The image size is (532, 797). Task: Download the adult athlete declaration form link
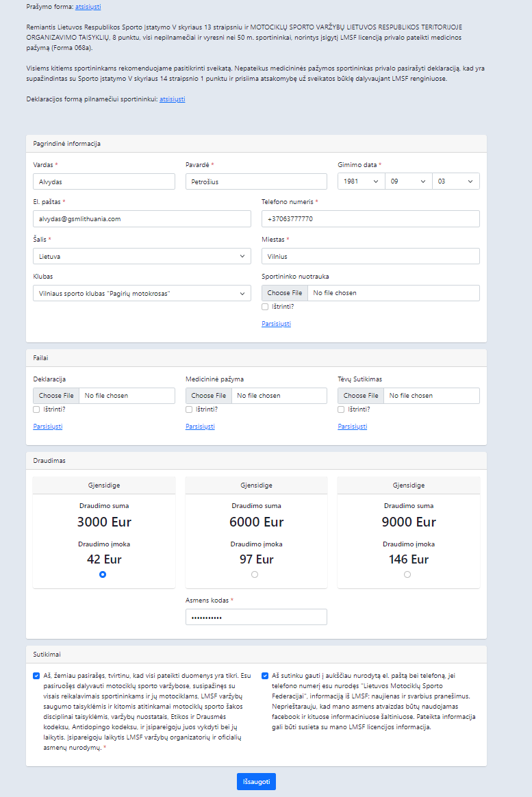click(x=173, y=99)
